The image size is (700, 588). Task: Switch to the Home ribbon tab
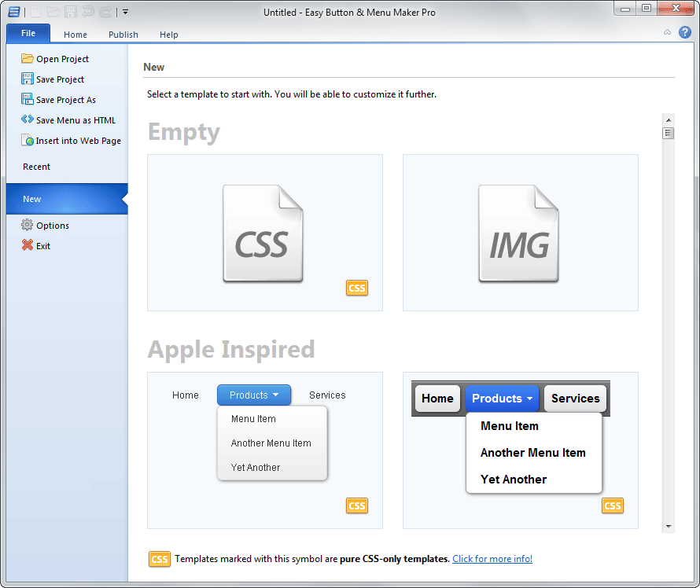[76, 35]
